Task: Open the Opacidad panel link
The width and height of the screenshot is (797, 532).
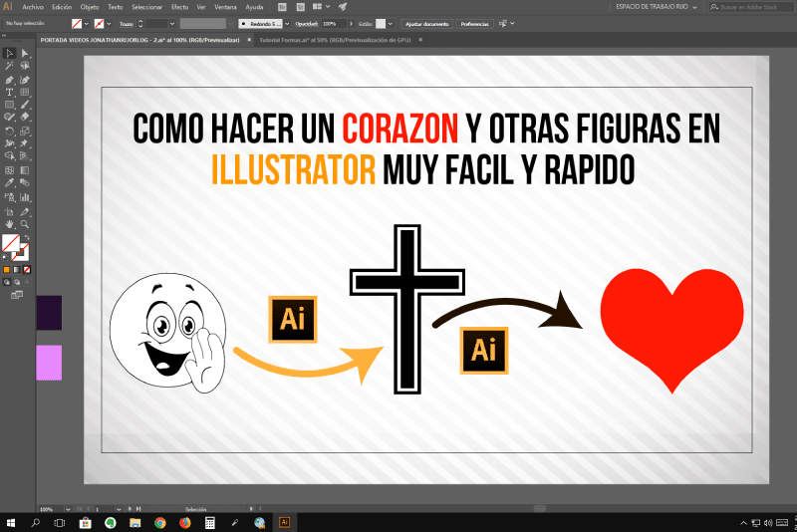Action: click(307, 24)
